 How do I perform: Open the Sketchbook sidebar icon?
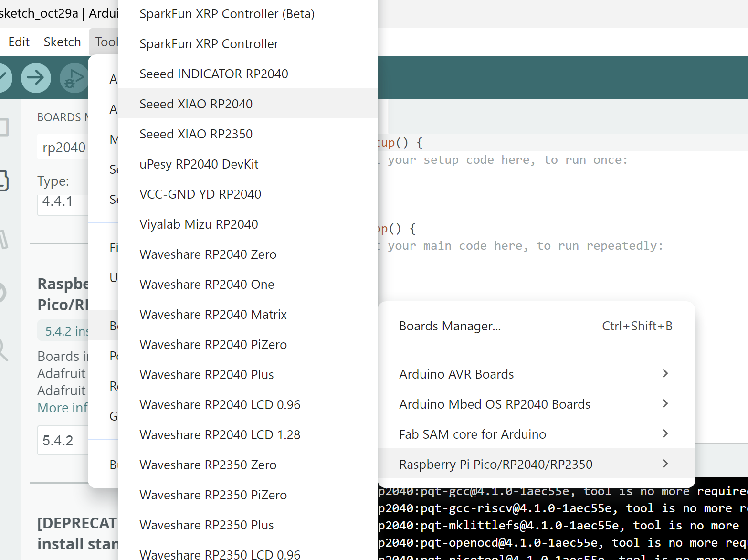[3, 127]
